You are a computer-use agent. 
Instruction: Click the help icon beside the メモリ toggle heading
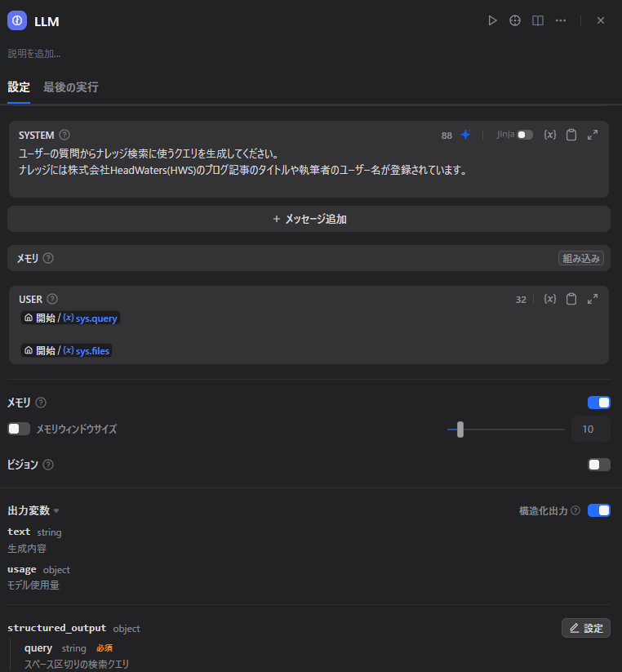coord(41,403)
